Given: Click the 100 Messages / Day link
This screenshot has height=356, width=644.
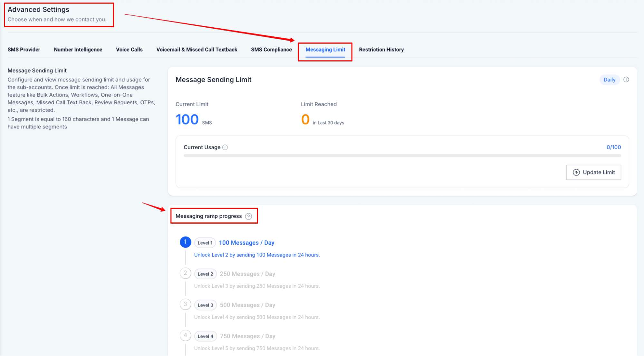Looking at the screenshot, I should [246, 243].
